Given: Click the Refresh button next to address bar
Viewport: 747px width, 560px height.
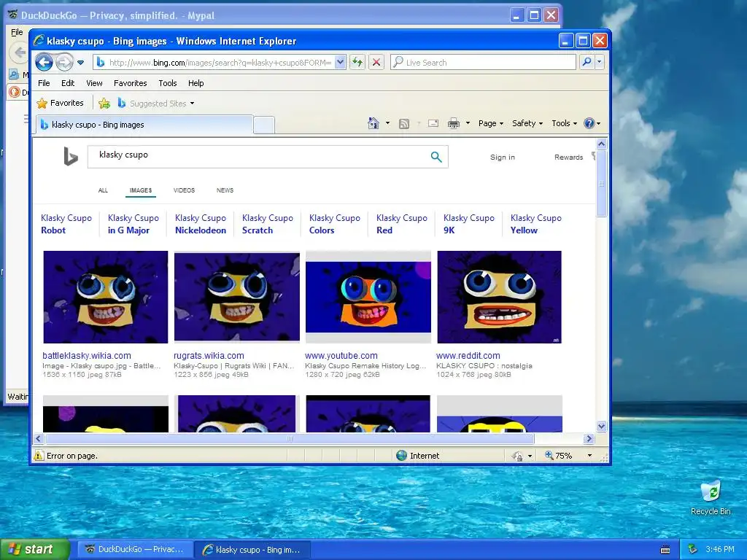Looking at the screenshot, I should click(357, 62).
